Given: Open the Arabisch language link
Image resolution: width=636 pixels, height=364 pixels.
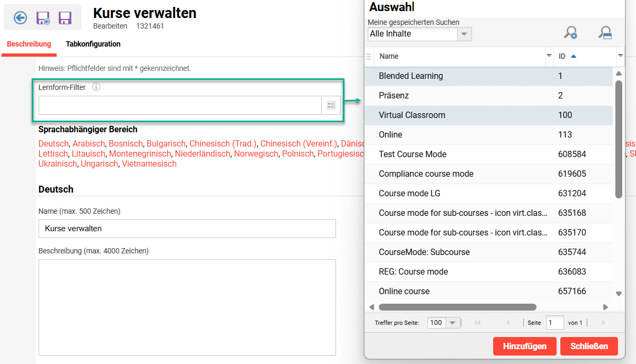Looking at the screenshot, I should 88,143.
